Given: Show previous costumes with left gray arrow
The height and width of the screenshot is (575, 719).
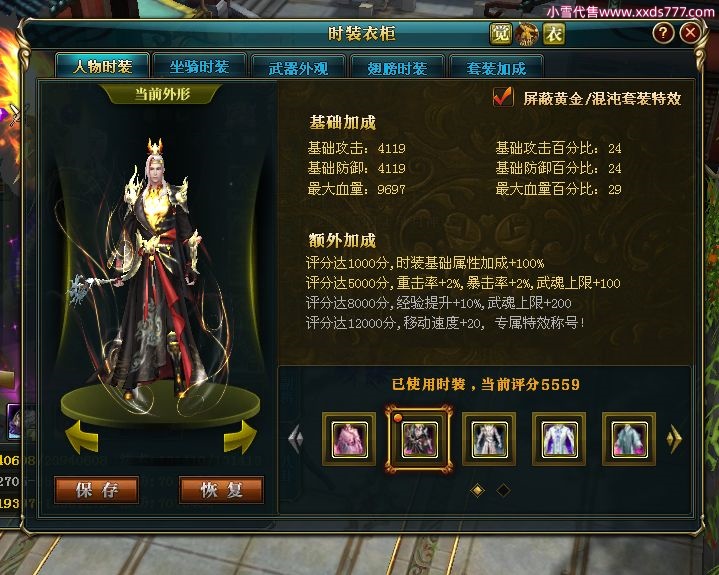Looking at the screenshot, I should (x=296, y=439).
